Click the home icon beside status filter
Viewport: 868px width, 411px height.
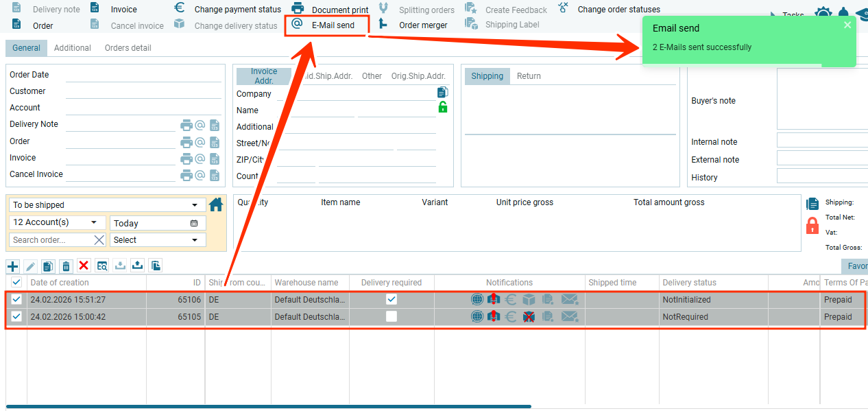tap(216, 204)
